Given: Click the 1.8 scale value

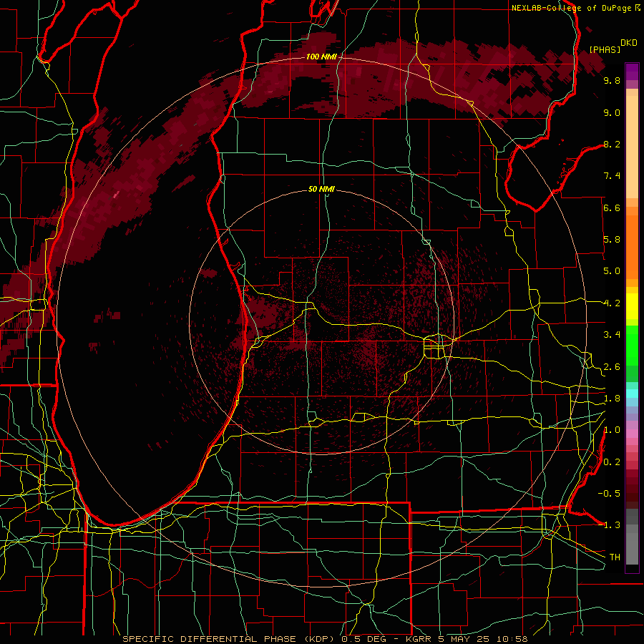Looking at the screenshot, I should click(612, 399).
